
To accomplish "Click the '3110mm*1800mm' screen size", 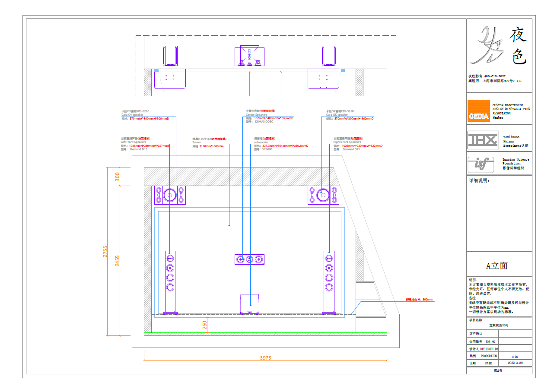I will click(212, 146).
